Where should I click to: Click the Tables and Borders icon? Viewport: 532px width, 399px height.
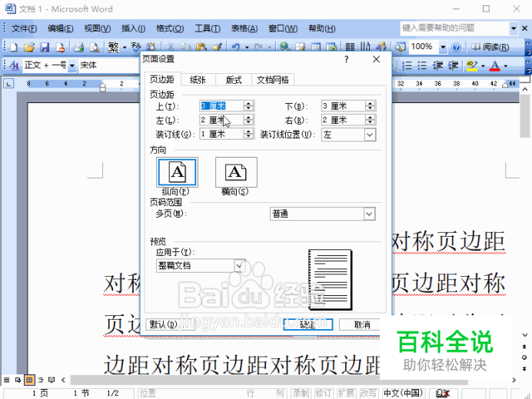301,47
